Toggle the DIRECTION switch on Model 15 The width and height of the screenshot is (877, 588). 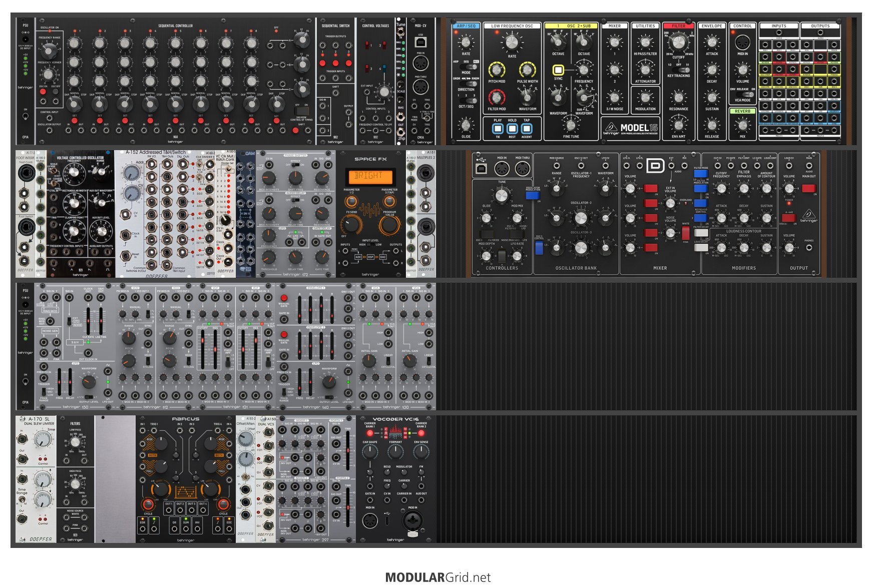467,84
